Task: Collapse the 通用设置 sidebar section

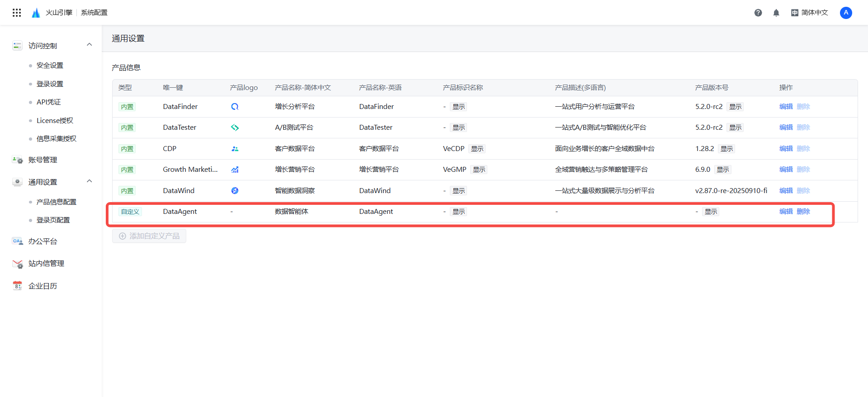Action: [90, 181]
